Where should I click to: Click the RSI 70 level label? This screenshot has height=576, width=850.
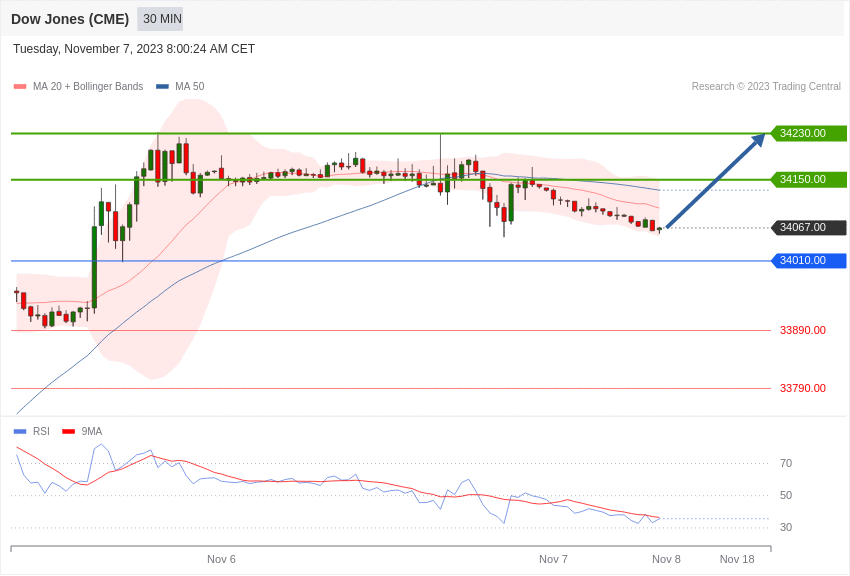click(786, 464)
